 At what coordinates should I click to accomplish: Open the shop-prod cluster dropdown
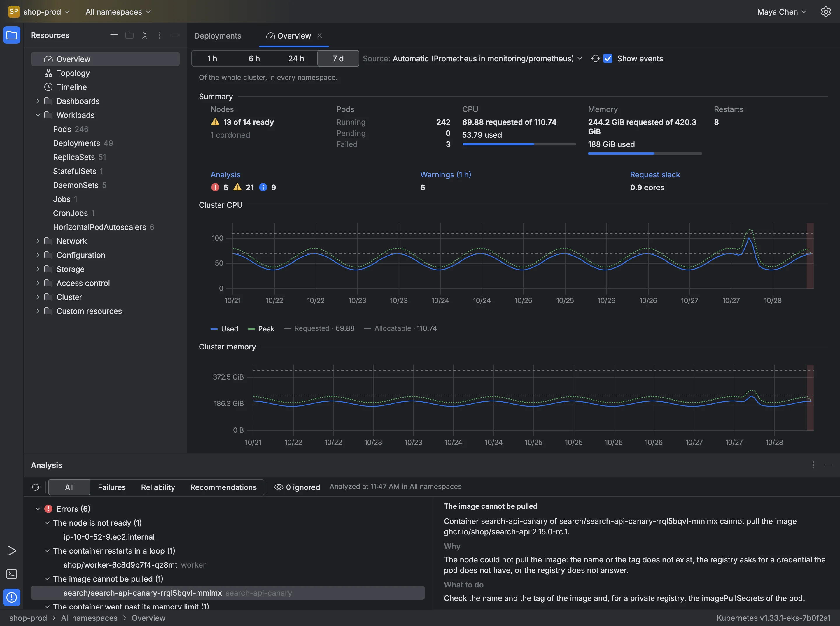46,12
